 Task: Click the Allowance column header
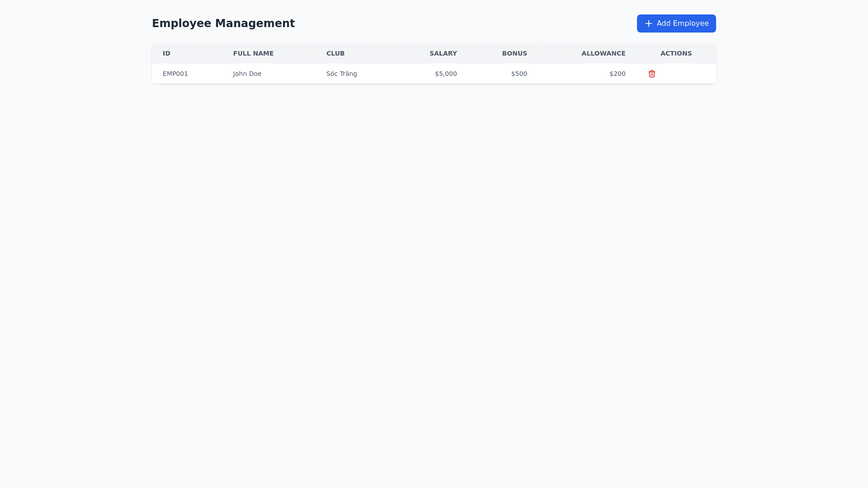click(x=603, y=53)
